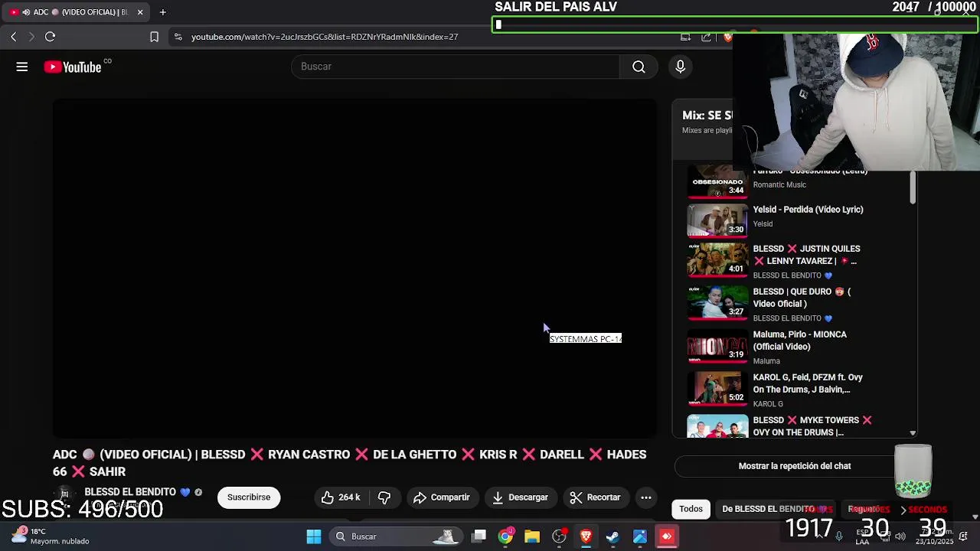This screenshot has height=551, width=980.
Task: Open the Photos app on the taskbar
Action: pos(640,536)
